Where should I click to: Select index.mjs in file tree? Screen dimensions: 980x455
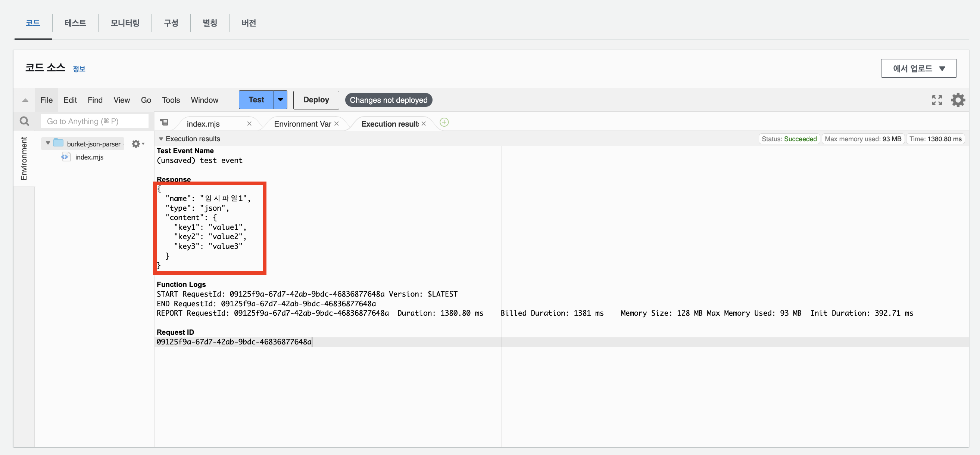(89, 157)
